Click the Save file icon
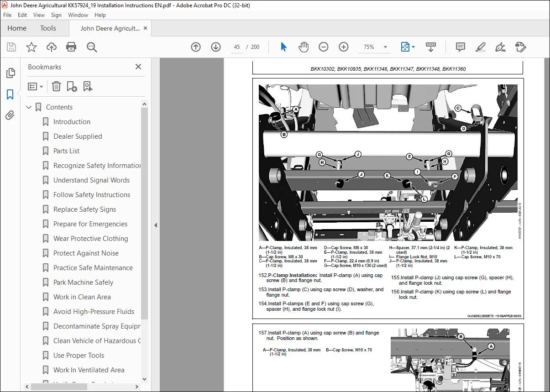The width and height of the screenshot is (550, 392). 11,47
